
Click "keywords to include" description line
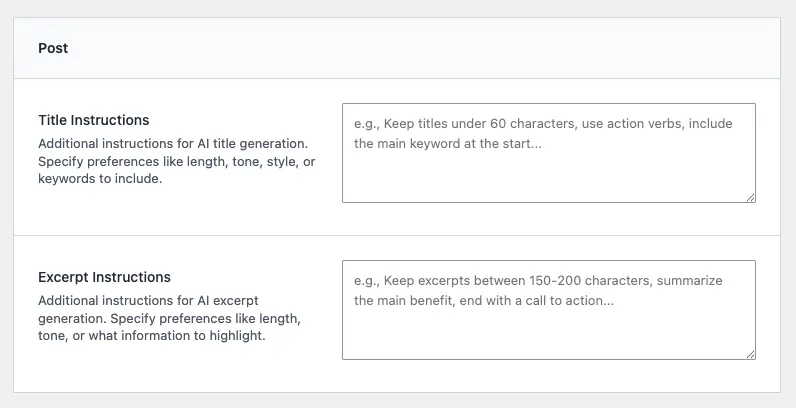coord(100,179)
